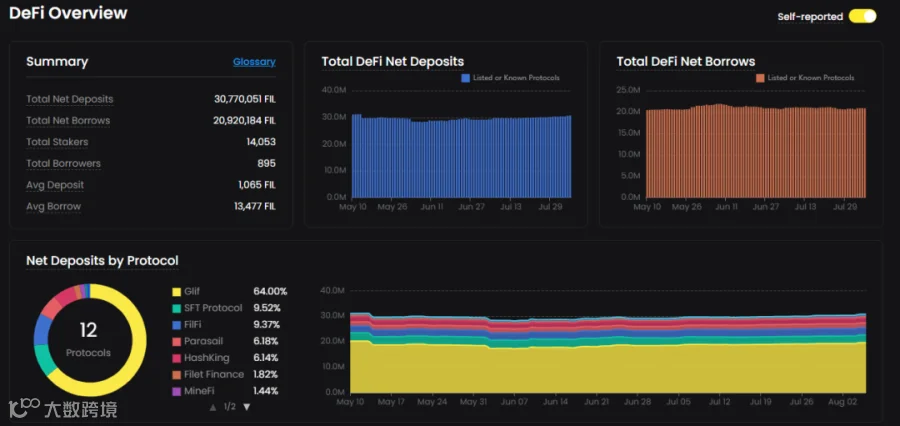
Task: Click the 1.82% share value
Action: 266,374
